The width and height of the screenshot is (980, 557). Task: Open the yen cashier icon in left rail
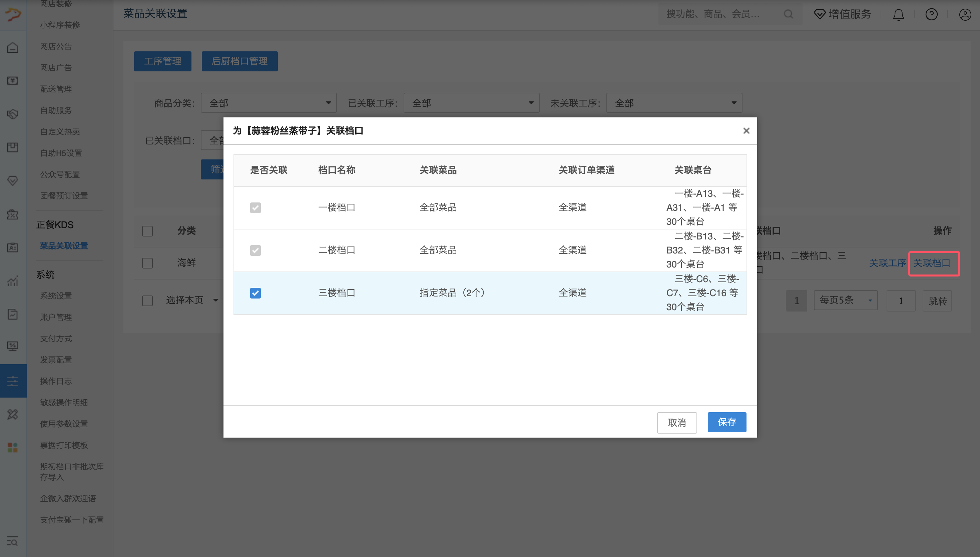point(13,81)
